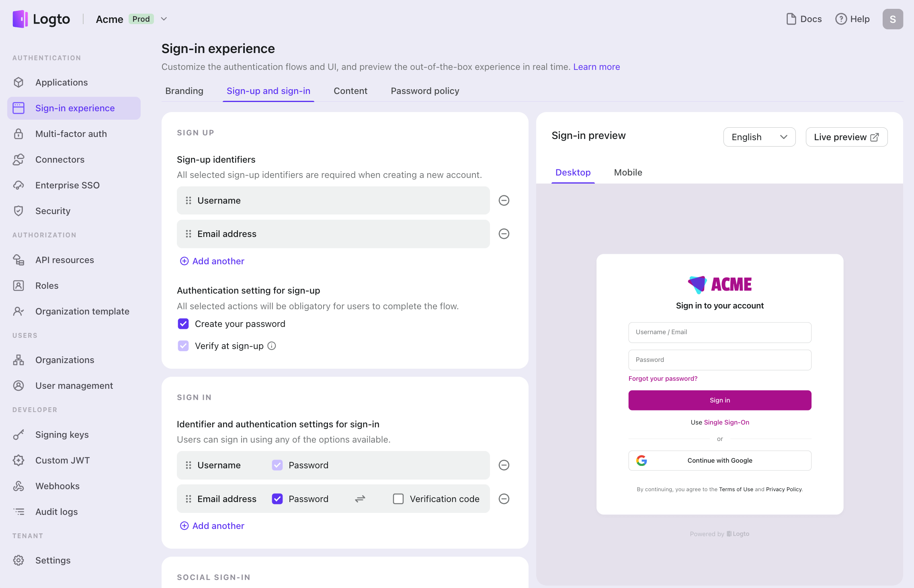Image resolution: width=914 pixels, height=588 pixels.
Task: Open Connectors from the sidebar
Action: (x=59, y=159)
